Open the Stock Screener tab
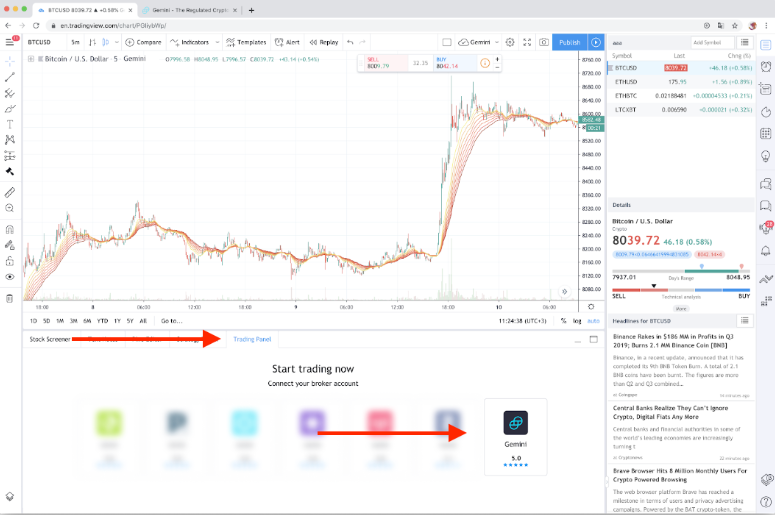This screenshot has height=515, width=775. click(49, 339)
